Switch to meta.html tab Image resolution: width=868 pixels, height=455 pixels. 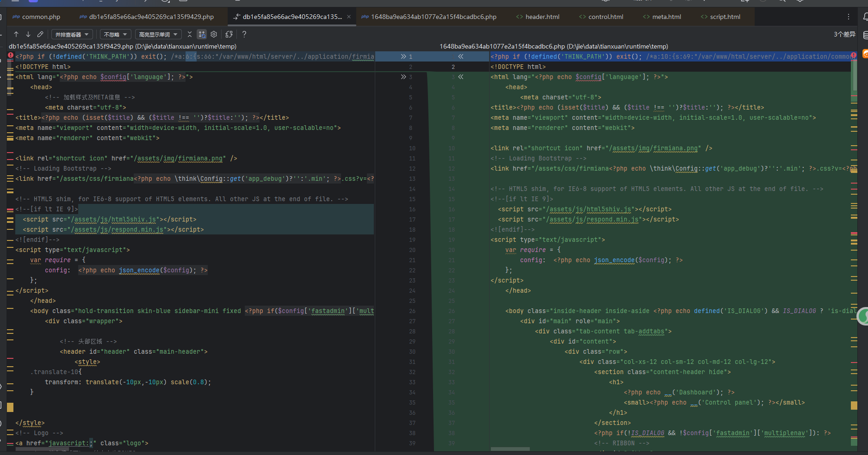662,17
